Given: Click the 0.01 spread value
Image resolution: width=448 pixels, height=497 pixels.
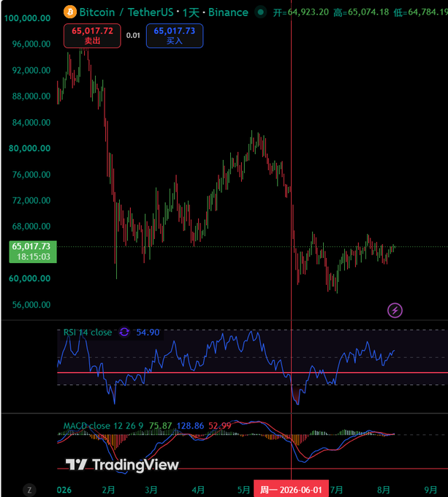Looking at the screenshot, I should click(133, 36).
